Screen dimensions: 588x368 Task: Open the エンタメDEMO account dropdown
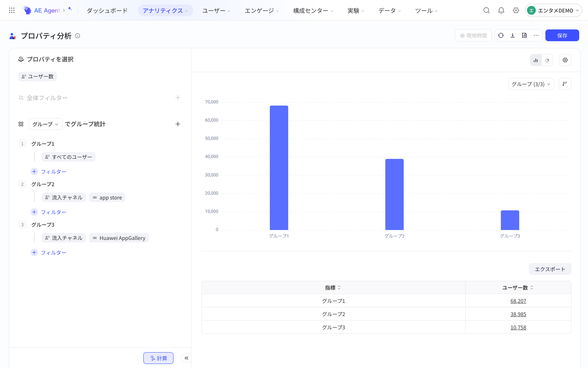click(x=553, y=10)
